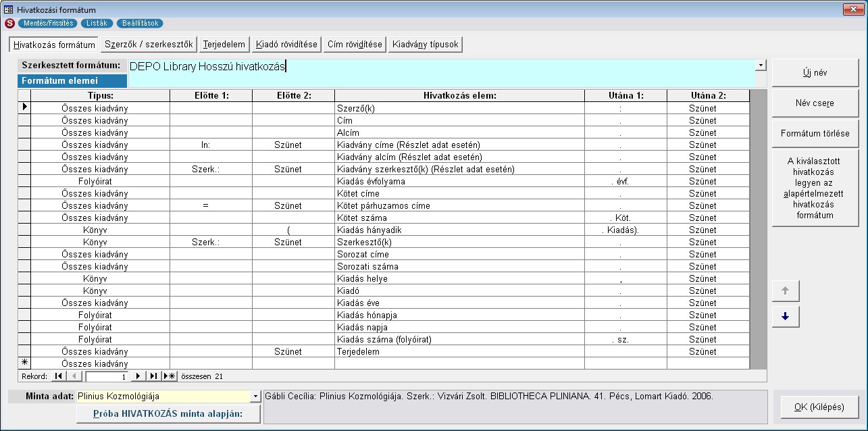Switch to Szerzők / szerkesztők tab
The height and width of the screenshot is (431, 868).
tap(149, 45)
